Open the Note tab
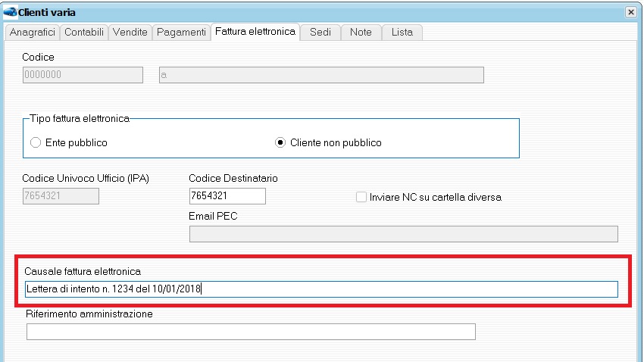Viewport: 644px width, 362px height. tap(361, 32)
